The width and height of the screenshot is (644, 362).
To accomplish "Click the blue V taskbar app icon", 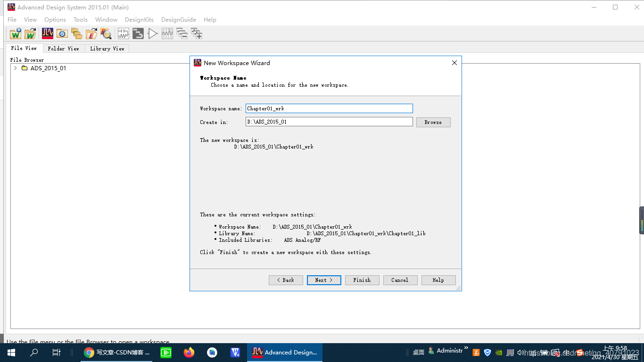I will point(235,352).
